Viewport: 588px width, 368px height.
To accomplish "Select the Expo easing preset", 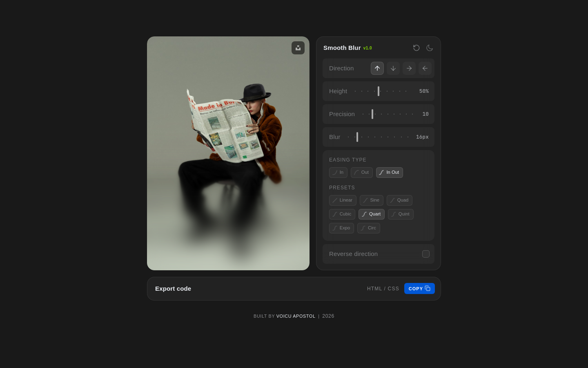I will point(341,228).
